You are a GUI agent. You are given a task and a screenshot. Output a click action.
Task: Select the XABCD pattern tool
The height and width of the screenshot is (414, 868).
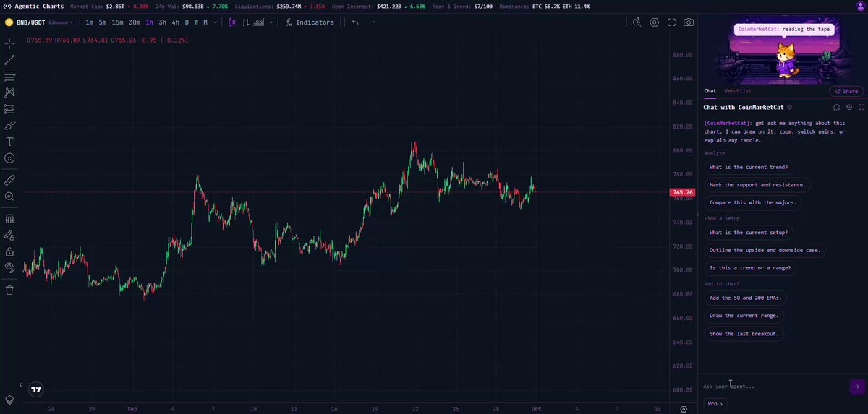pyautogui.click(x=9, y=92)
